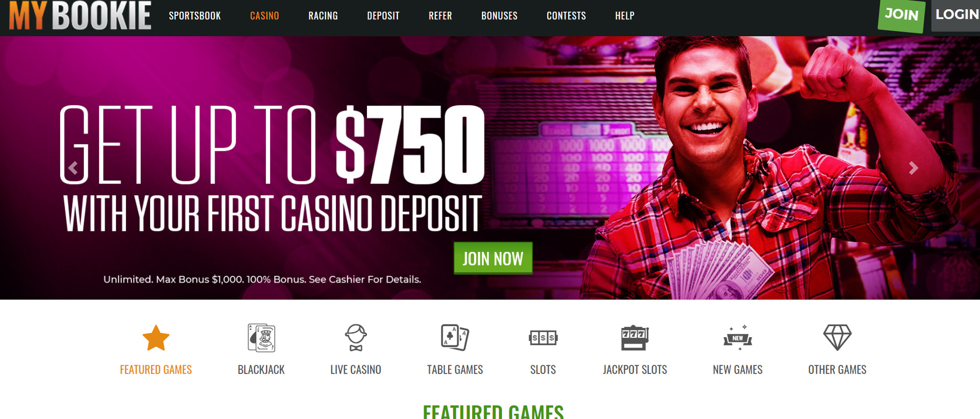980x419 pixels.
Task: Show the next banner slide arrow
Action: point(913,168)
